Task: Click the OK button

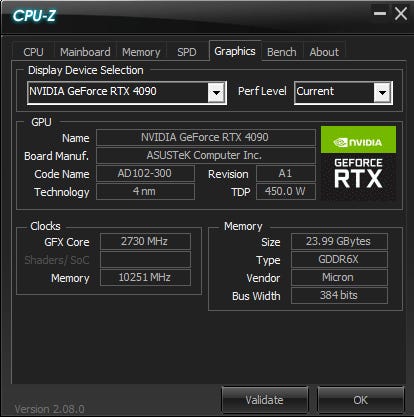Action: tap(361, 400)
